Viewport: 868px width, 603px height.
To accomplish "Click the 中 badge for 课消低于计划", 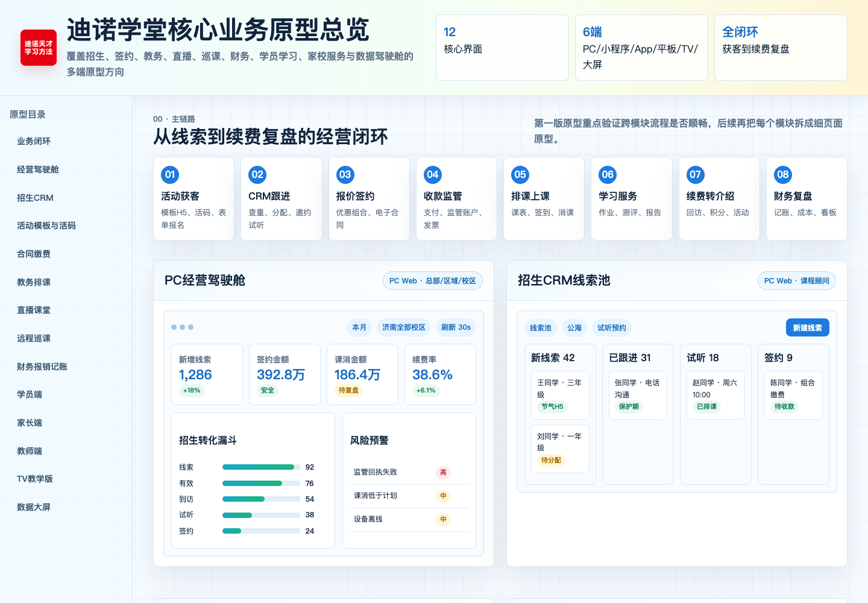I will (443, 496).
